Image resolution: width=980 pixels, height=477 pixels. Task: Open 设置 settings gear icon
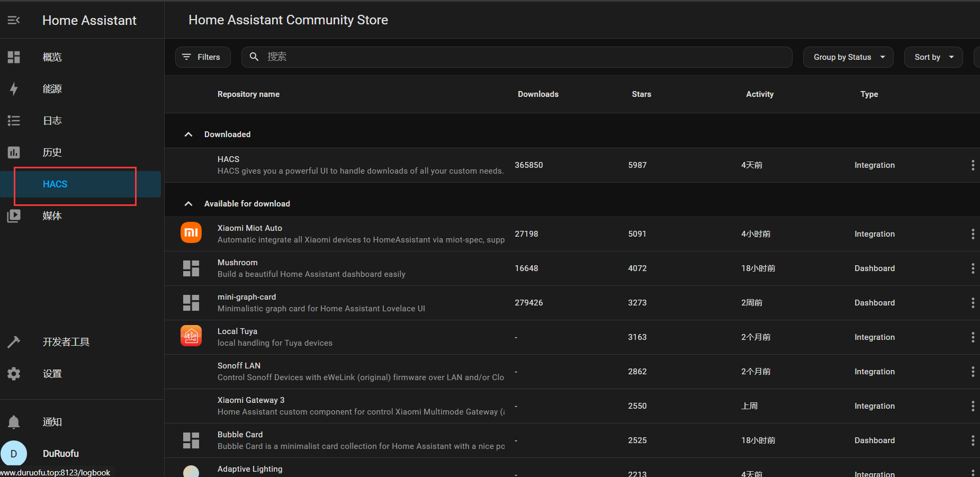14,374
